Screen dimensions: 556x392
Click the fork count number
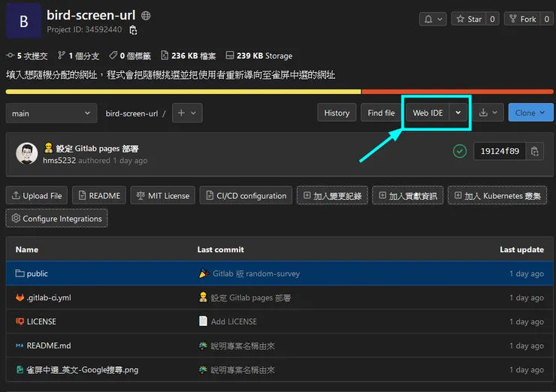pos(546,19)
